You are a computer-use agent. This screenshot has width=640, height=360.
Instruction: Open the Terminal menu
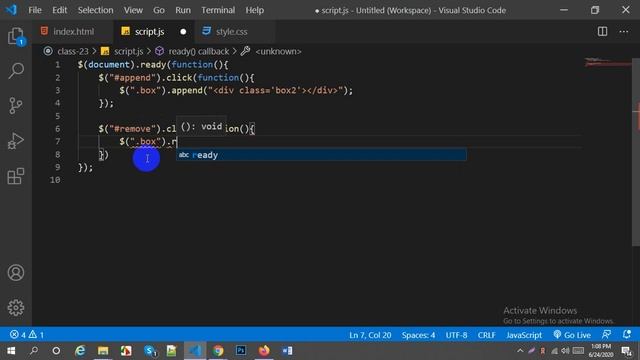pos(218,10)
